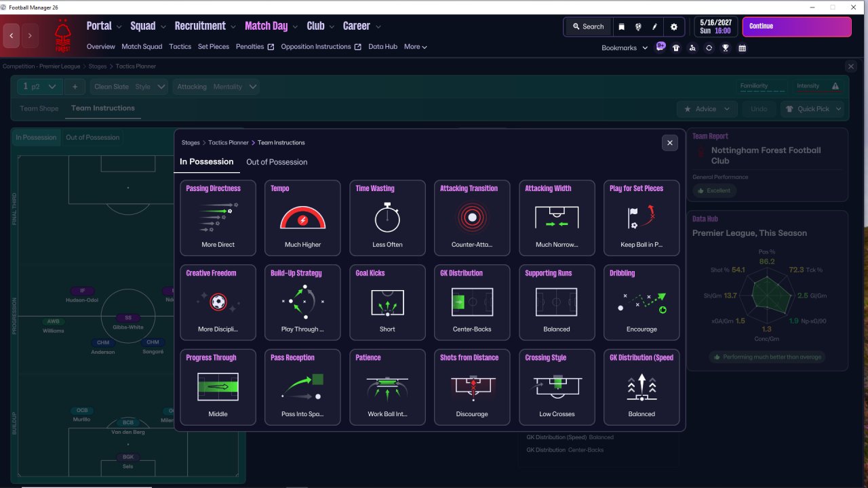
Task: Open the Squad menu
Action: (x=148, y=26)
